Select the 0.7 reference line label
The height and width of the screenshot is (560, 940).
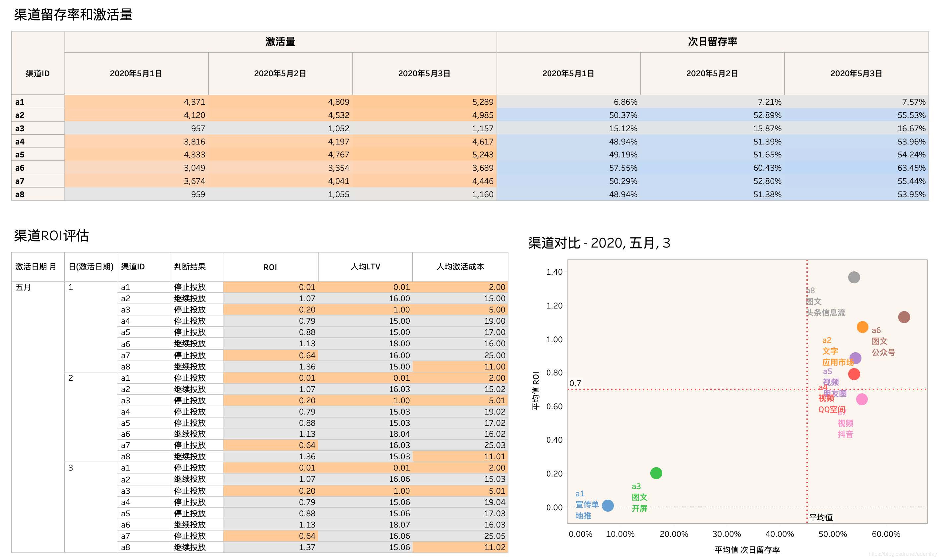click(x=575, y=383)
